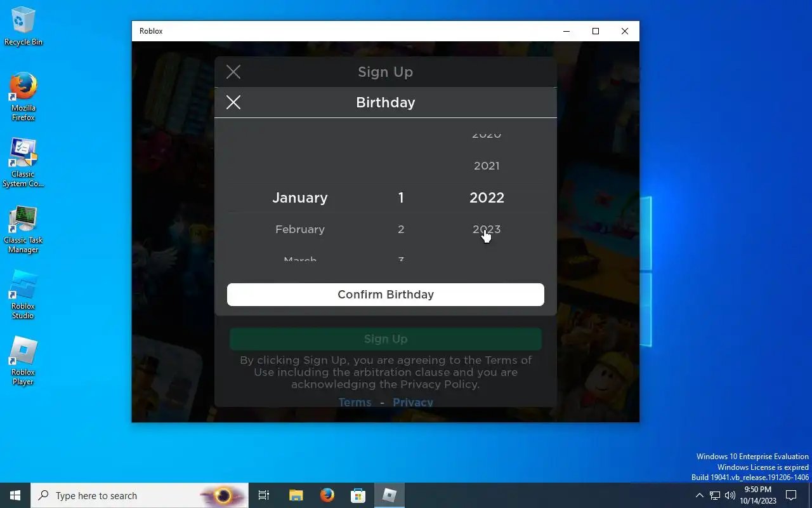Select year 2022 in the year picker
Screen dimensions: 812x508
point(487,197)
